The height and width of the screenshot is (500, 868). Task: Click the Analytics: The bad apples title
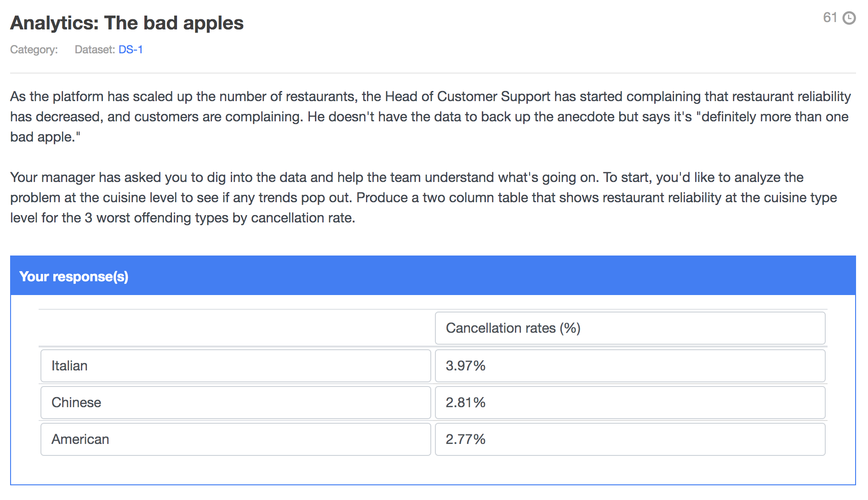127,23
